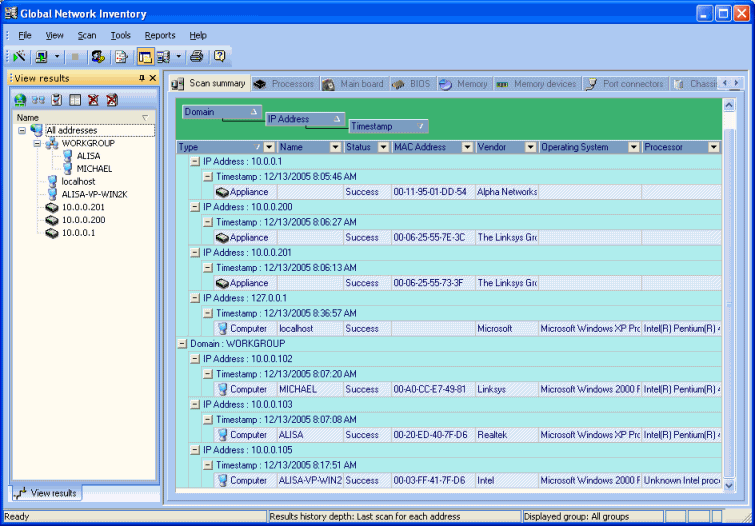Click the IP Address grouping header box

(x=305, y=119)
